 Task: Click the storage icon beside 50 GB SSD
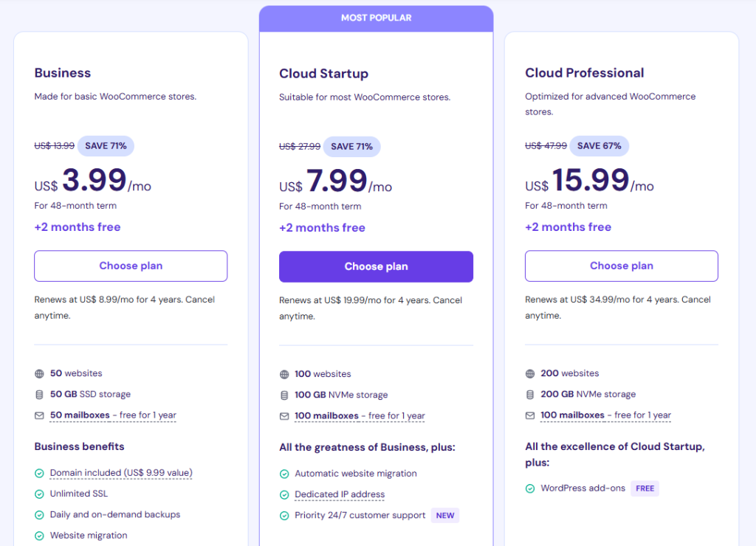click(40, 395)
